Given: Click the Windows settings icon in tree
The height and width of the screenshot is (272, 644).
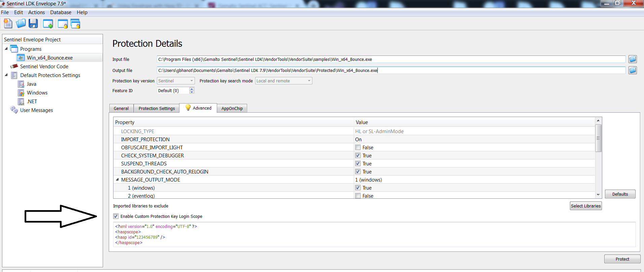Looking at the screenshot, I should (x=21, y=93).
